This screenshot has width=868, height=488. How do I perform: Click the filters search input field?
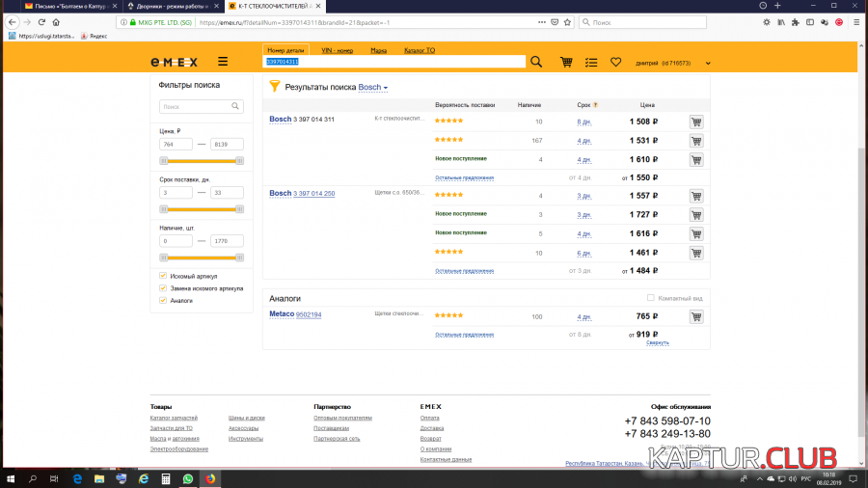[201, 106]
